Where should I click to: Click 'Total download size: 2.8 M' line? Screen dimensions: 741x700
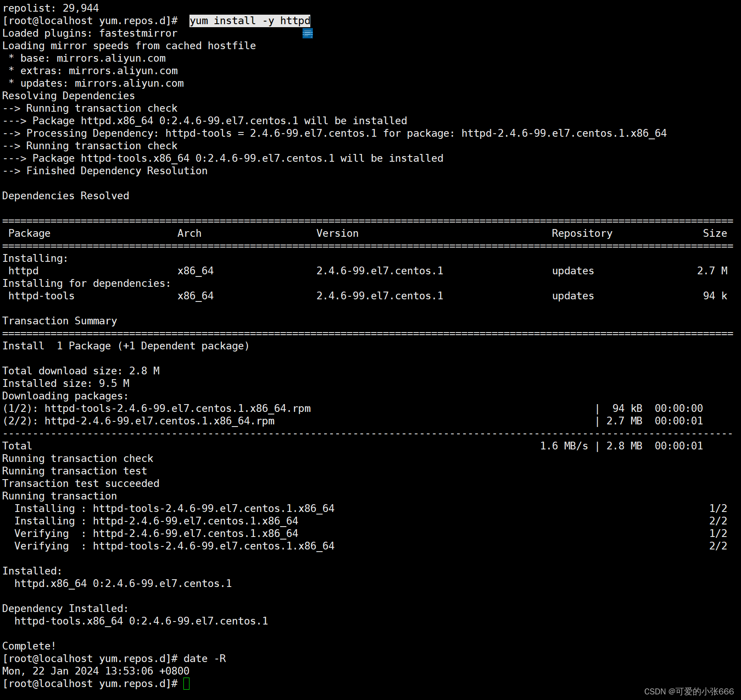click(81, 371)
